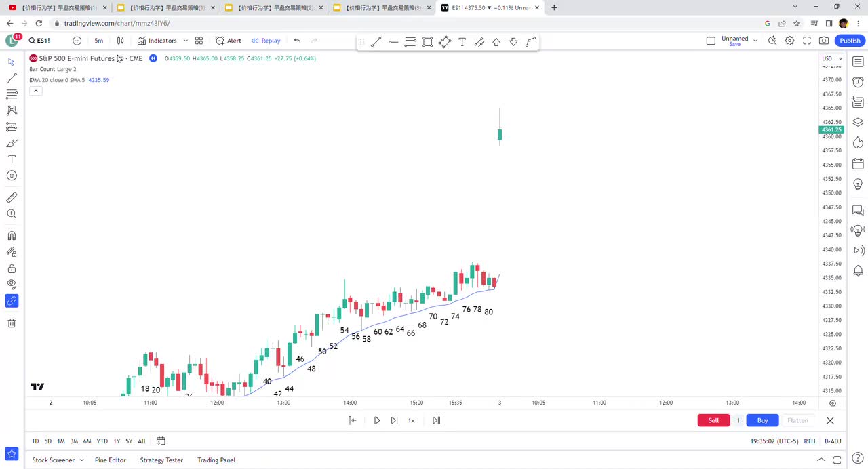The image size is (868, 469).
Task: Change the 1x replay speed
Action: tap(411, 420)
